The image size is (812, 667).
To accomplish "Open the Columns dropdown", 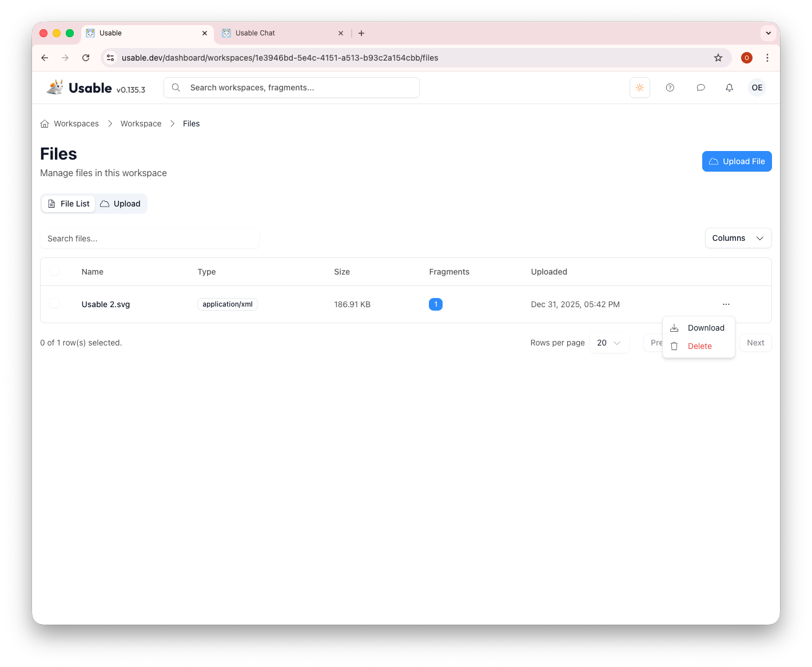I will coord(738,238).
